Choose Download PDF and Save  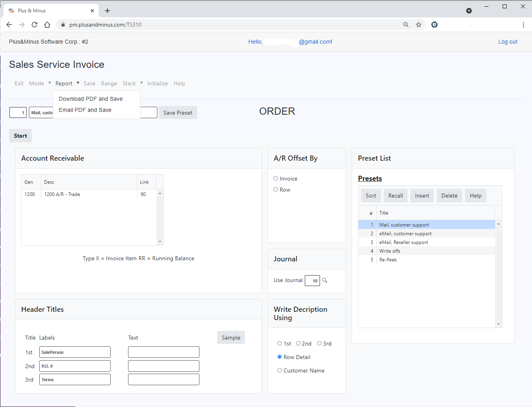click(x=91, y=99)
